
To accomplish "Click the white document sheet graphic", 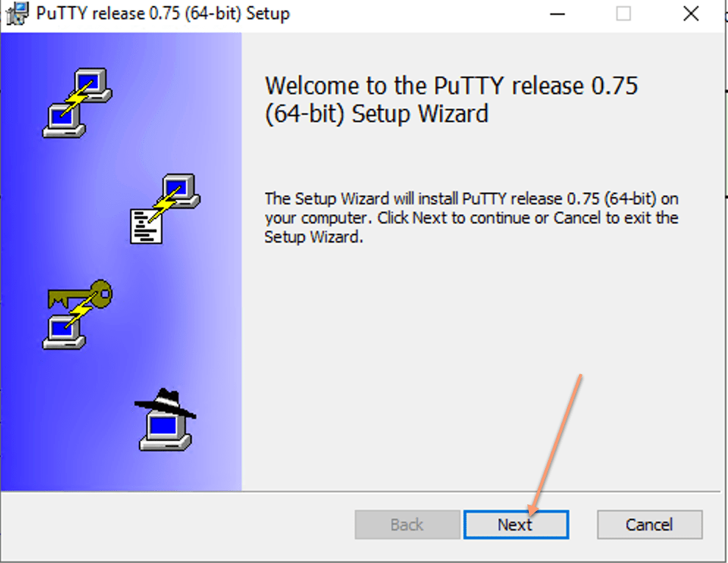I will [x=146, y=226].
